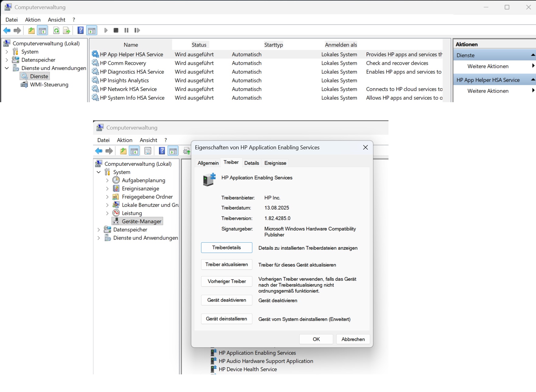The image size is (536, 392).
Task: Open Ansicht menu in top window
Action: (x=57, y=20)
